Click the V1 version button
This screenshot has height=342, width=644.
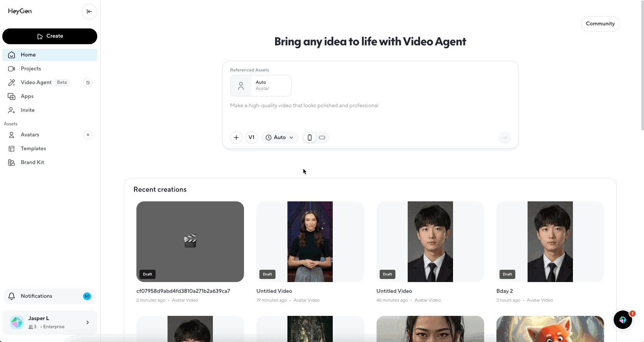point(252,138)
